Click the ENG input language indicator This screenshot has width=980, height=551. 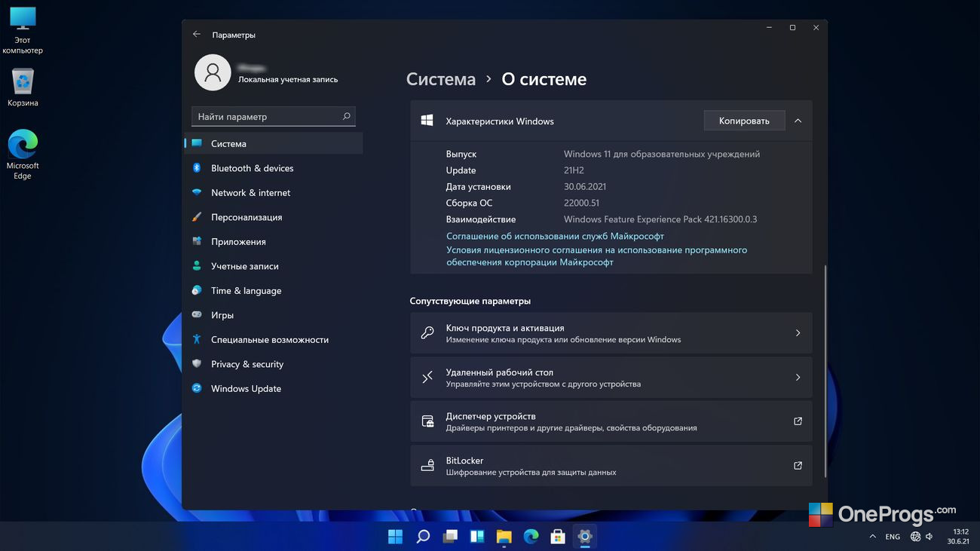pos(893,537)
